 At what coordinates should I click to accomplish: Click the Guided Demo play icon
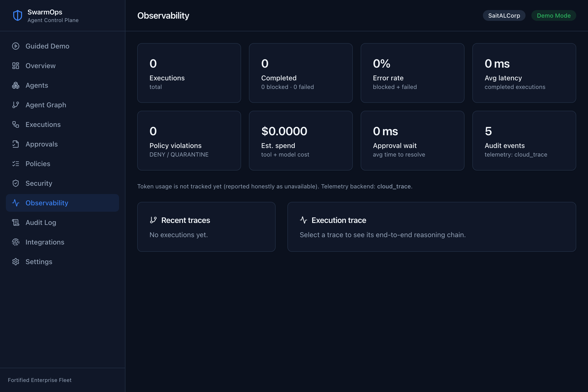(x=15, y=46)
